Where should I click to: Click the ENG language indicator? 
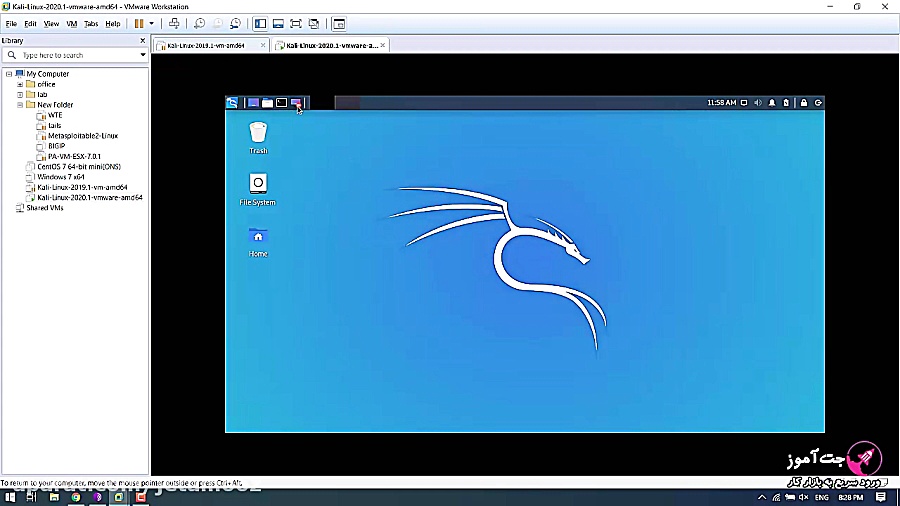(821, 497)
